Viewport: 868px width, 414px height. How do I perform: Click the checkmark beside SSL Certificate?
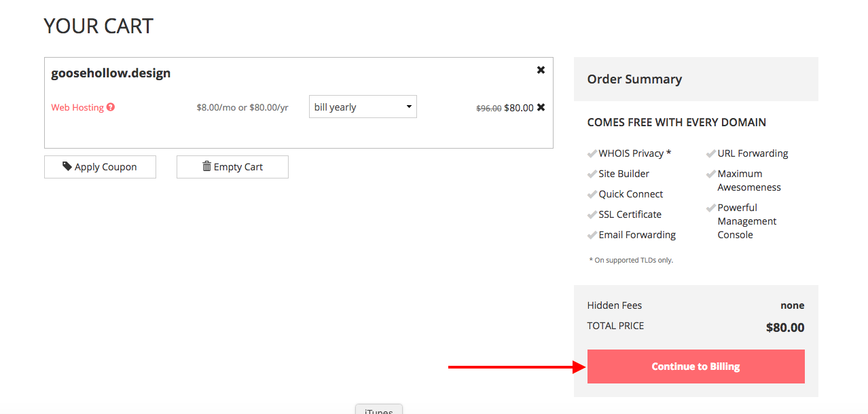tap(592, 215)
